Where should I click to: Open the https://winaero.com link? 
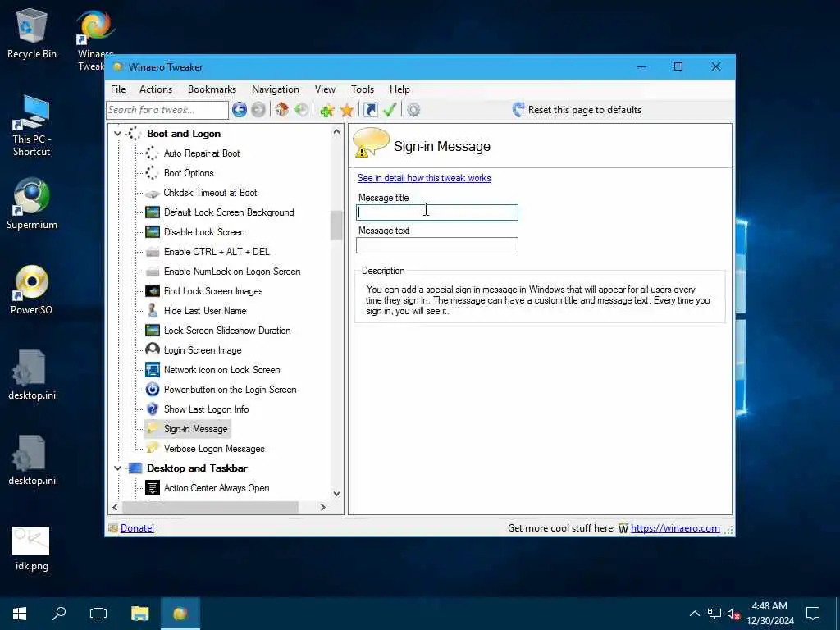click(x=675, y=528)
